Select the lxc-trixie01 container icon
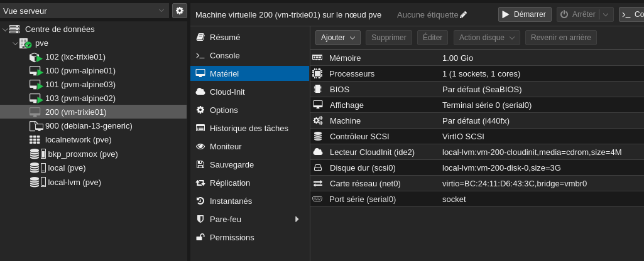The image size is (644, 261). click(35, 57)
